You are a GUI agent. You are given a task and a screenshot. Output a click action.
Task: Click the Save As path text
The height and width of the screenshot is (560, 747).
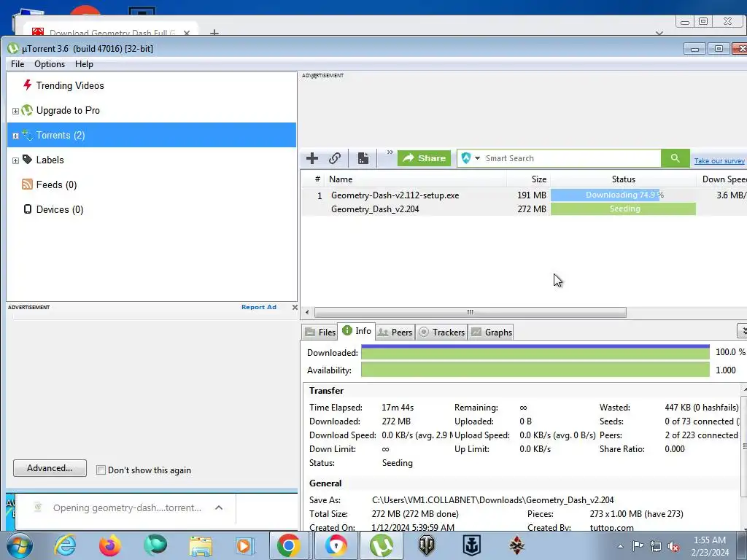click(x=492, y=500)
